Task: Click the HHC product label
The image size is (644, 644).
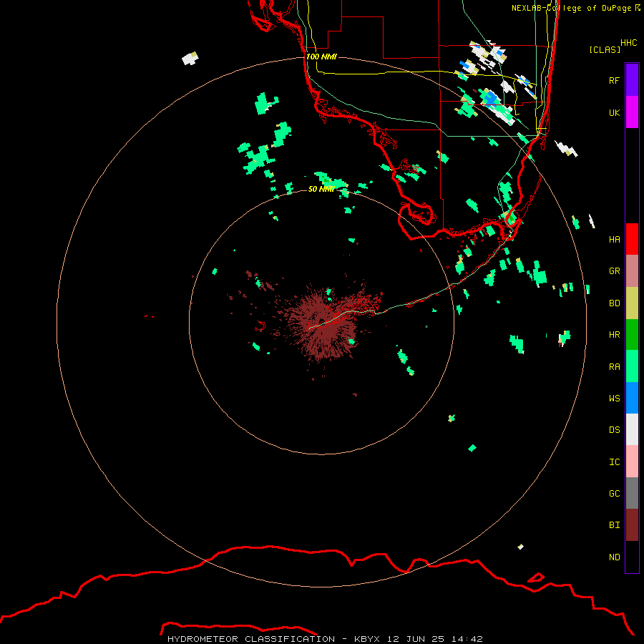Action: (628, 43)
